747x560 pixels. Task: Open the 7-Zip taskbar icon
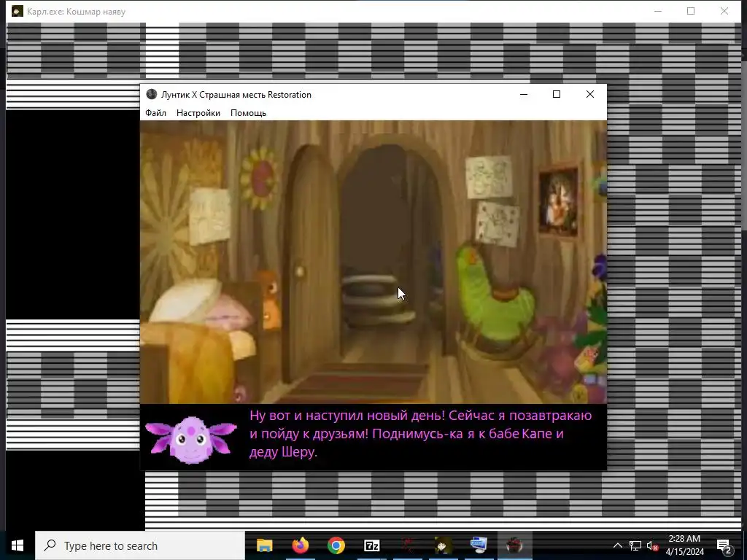pos(371,545)
